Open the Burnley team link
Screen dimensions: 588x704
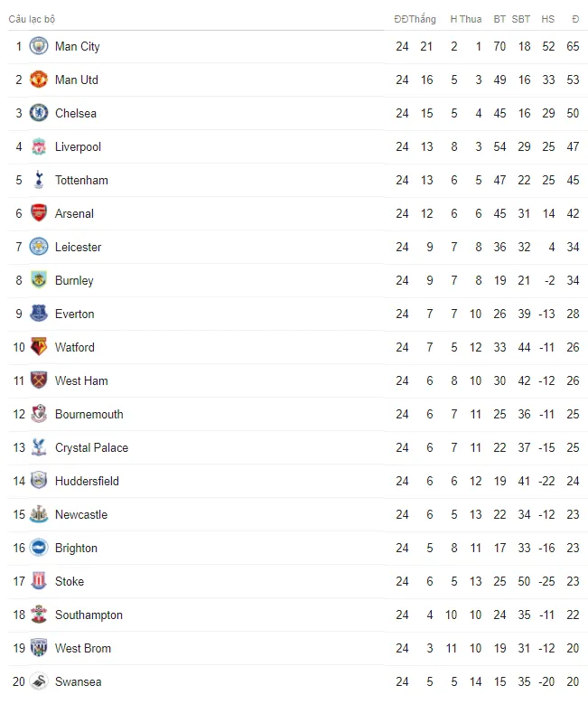(74, 281)
